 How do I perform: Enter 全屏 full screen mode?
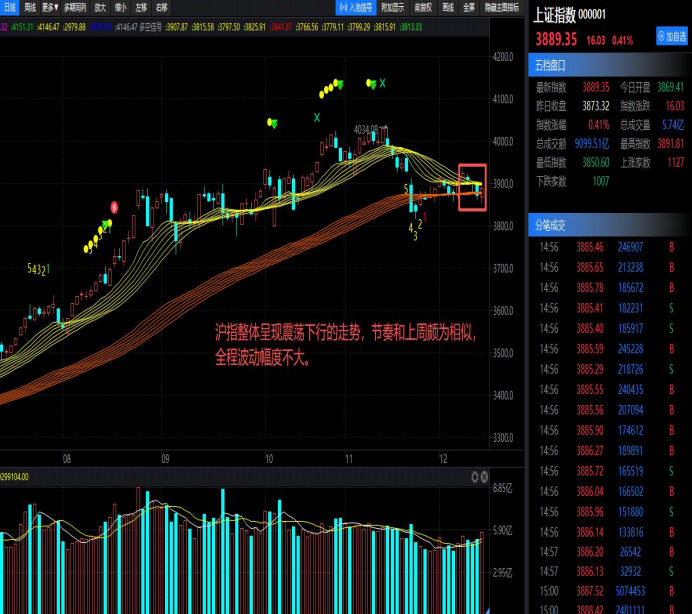click(x=469, y=8)
